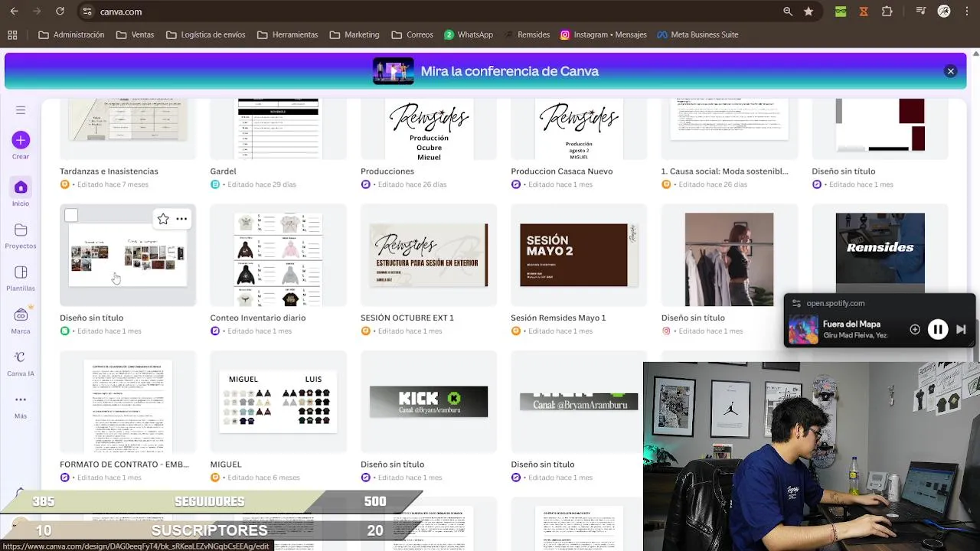
Task: Open the browser three-dot menu
Action: (967, 11)
